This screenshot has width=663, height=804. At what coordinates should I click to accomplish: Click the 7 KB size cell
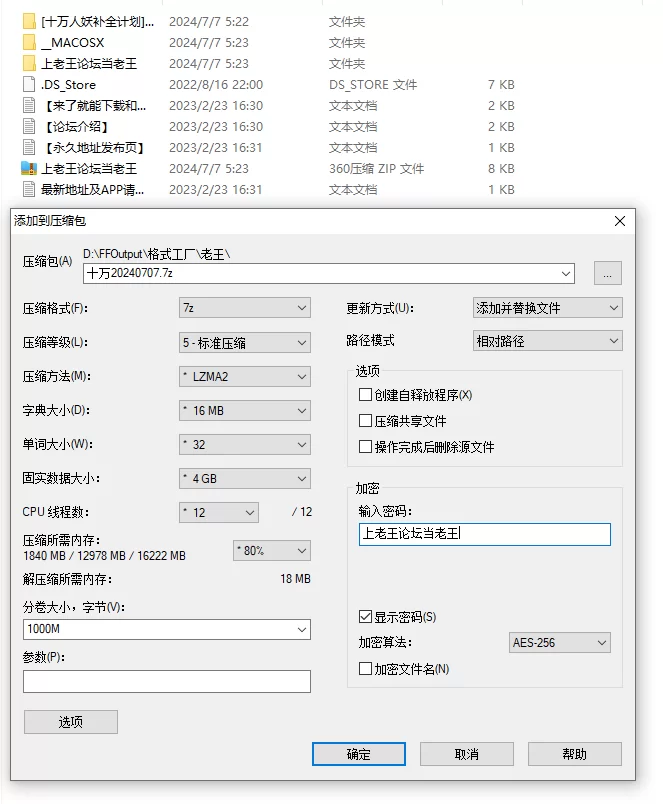tap(501, 85)
